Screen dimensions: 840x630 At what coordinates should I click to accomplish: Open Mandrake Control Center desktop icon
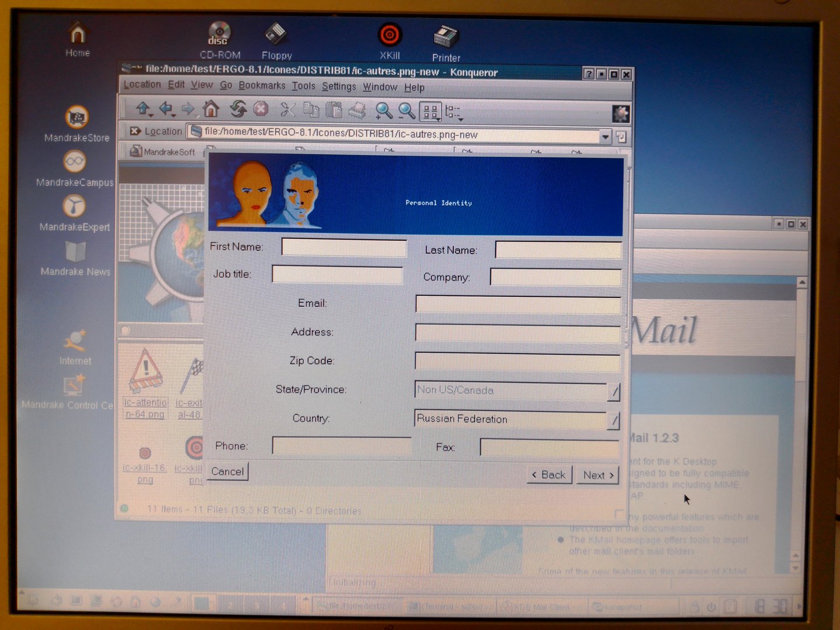click(x=68, y=392)
